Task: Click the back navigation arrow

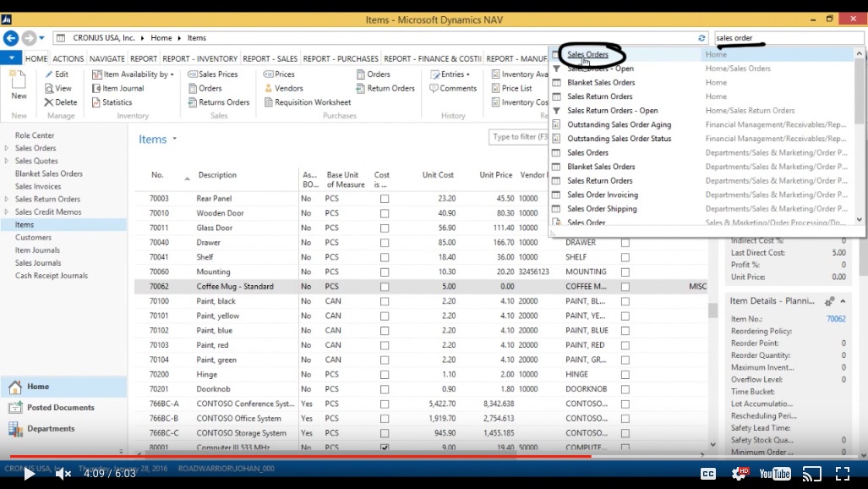Action: click(11, 38)
